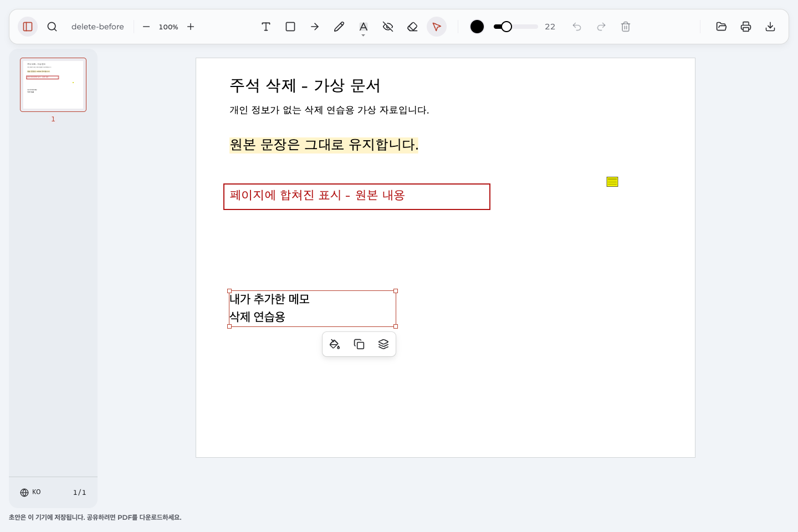This screenshot has height=532, width=798.
Task: Open a file with folder icon
Action: click(722, 27)
